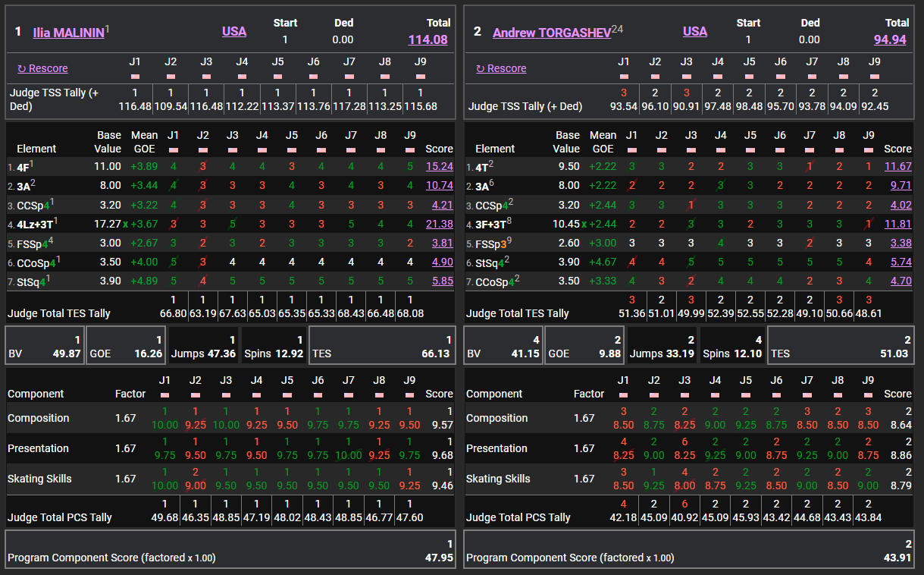Click J1 flag icon beside Malinin's Rescore link

coord(135,77)
